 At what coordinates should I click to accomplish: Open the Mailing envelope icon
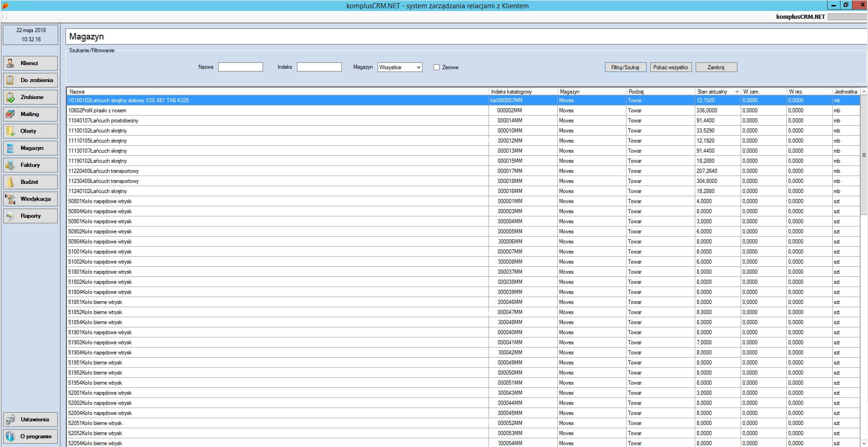click(x=10, y=114)
